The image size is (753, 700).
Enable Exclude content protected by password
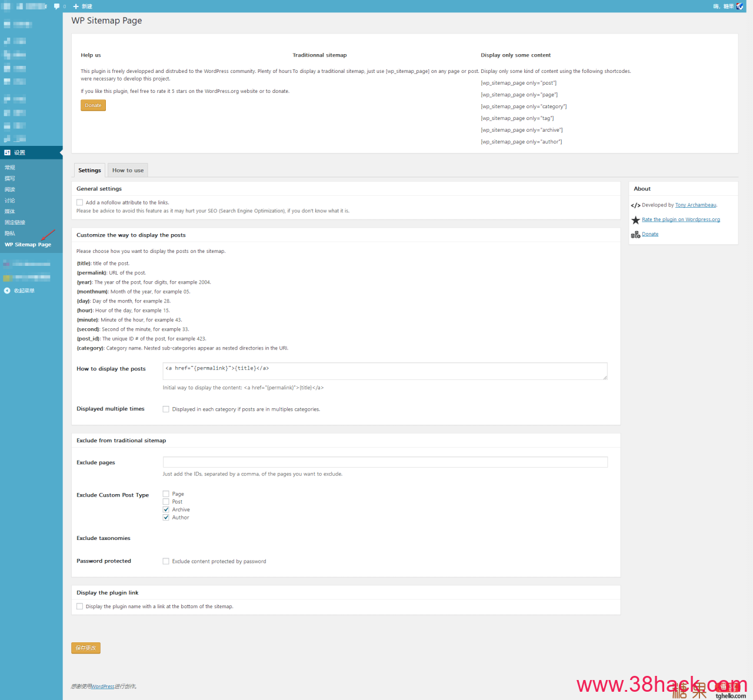point(166,561)
